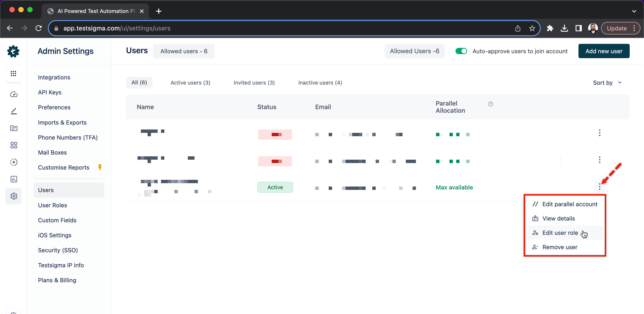The width and height of the screenshot is (644, 314).
Task: Open the four-squares add-ons icon
Action: (14, 145)
